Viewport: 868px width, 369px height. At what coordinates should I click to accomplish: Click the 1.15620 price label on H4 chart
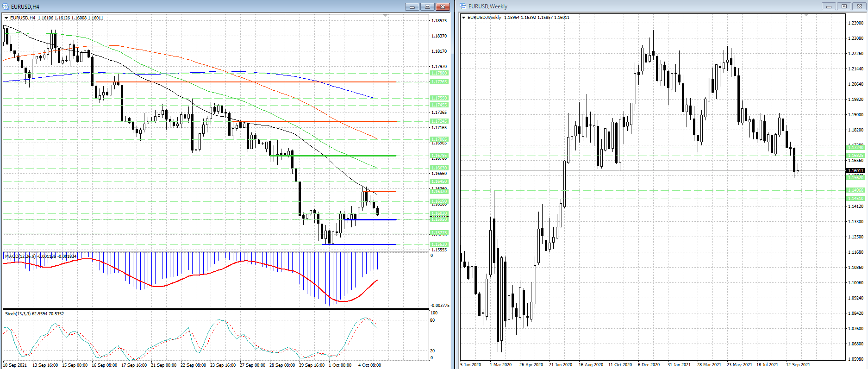click(x=439, y=244)
